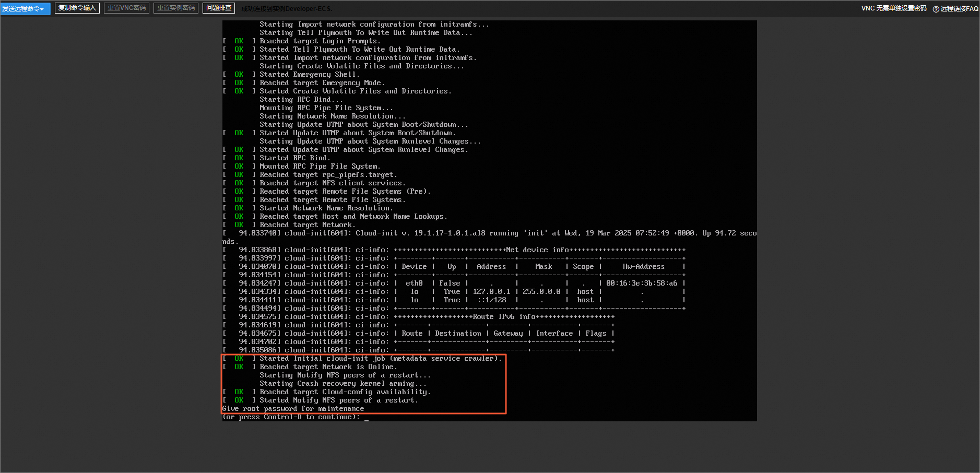
Task: Click the 'Mounting RPC Pipe File System...' line
Action: click(326, 108)
